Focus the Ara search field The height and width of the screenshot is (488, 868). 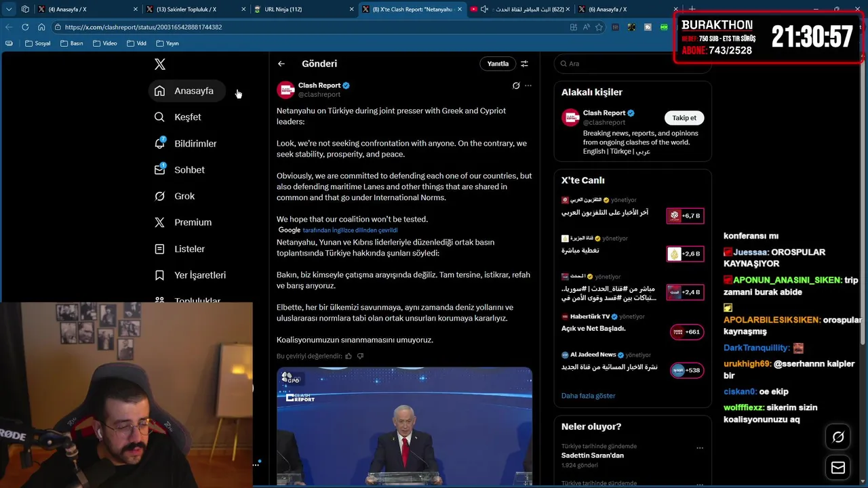coord(632,64)
